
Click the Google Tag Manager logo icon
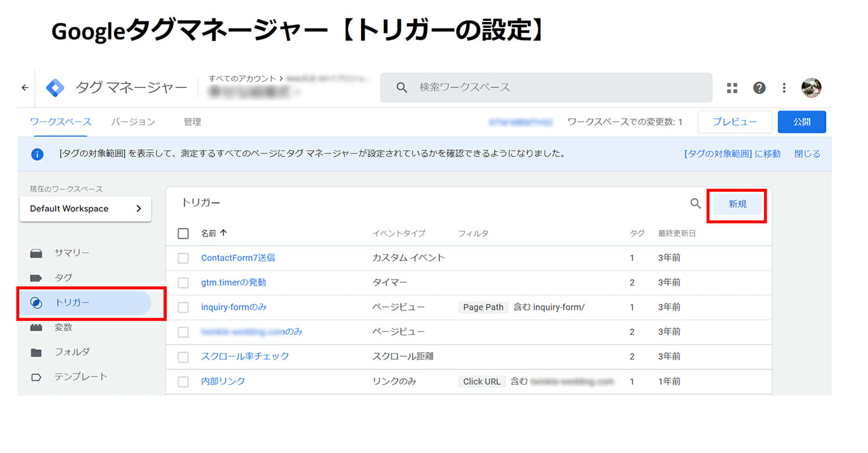coord(56,88)
